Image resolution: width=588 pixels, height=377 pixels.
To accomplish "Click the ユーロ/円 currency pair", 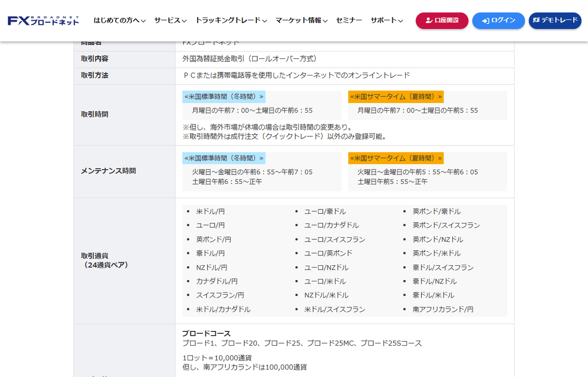I will (211, 226).
